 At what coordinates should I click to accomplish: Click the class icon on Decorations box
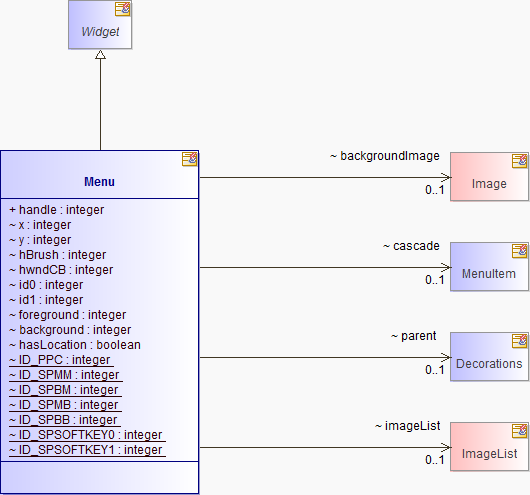pyautogui.click(x=520, y=341)
